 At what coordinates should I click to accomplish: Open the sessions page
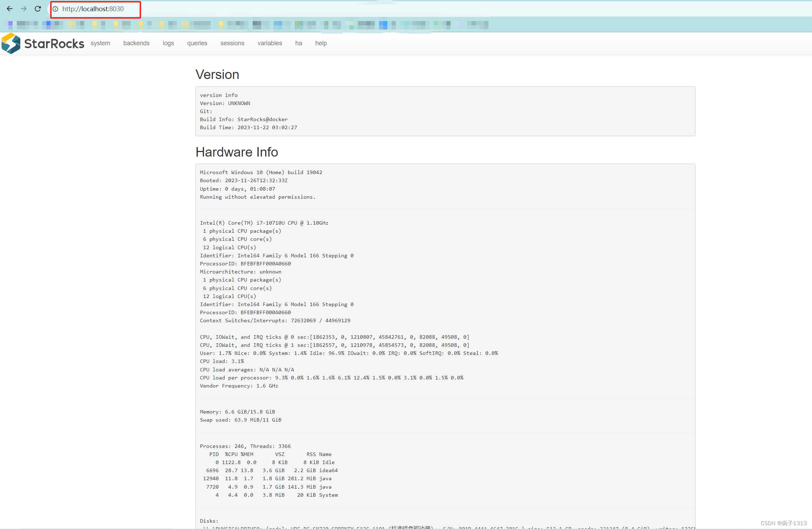(232, 43)
